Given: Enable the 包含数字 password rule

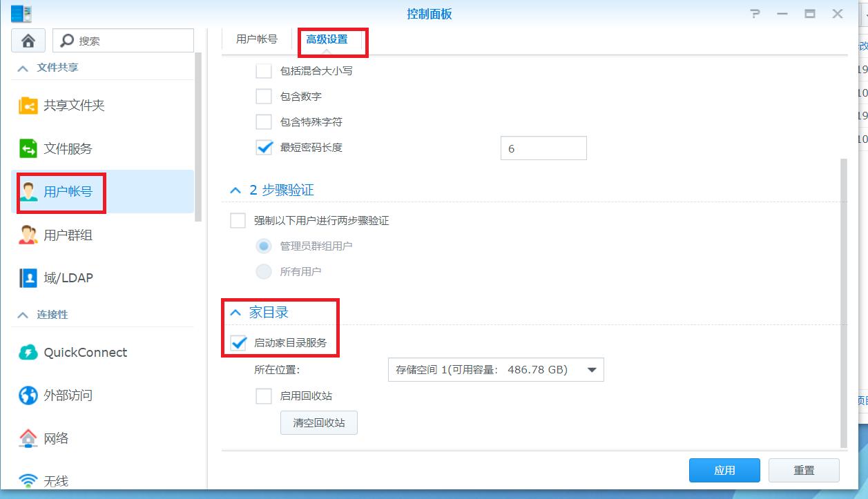Looking at the screenshot, I should (x=263, y=97).
